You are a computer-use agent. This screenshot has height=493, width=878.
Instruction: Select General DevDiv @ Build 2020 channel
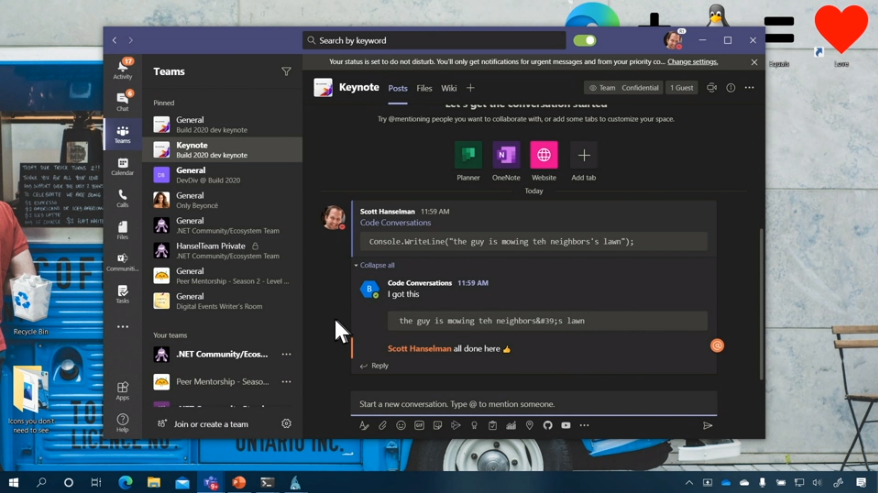223,175
